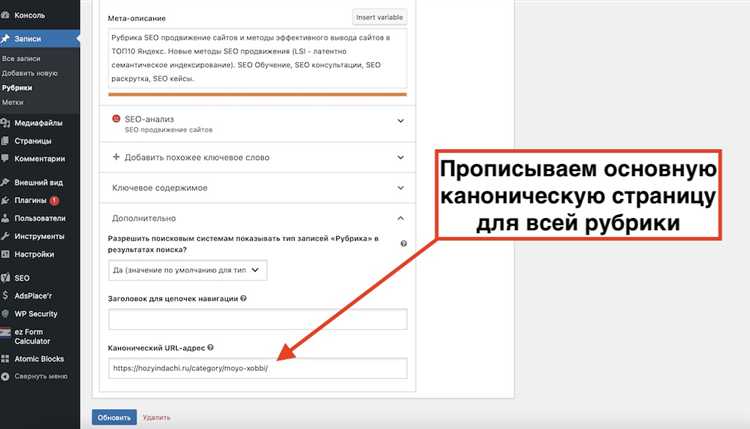Open Пользователи menu

(x=40, y=219)
